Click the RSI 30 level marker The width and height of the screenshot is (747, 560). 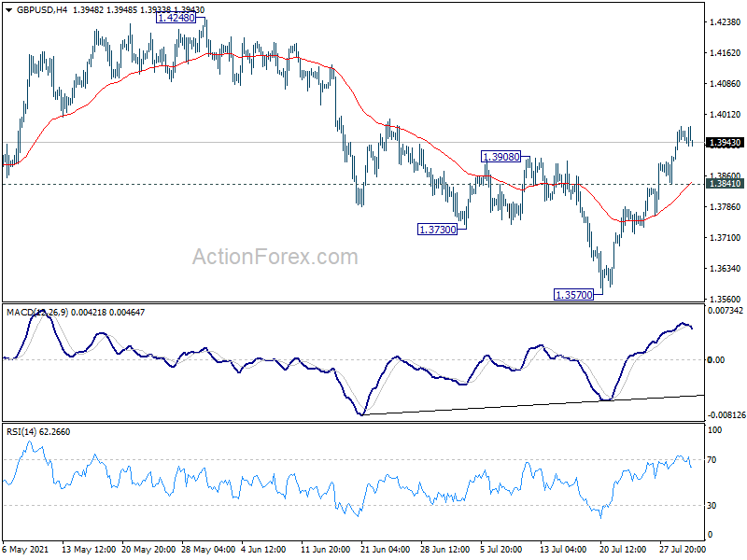click(712, 506)
